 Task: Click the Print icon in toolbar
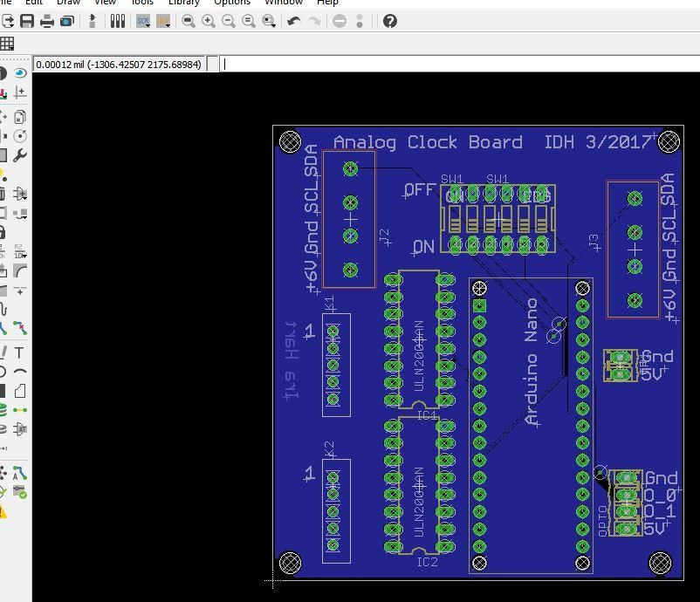point(47,21)
